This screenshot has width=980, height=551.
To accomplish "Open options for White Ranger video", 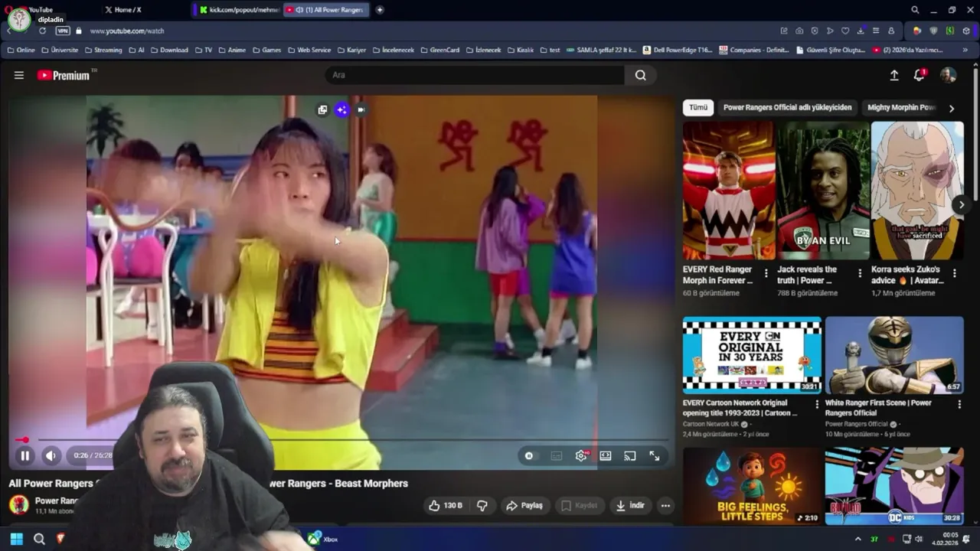I will (x=959, y=404).
